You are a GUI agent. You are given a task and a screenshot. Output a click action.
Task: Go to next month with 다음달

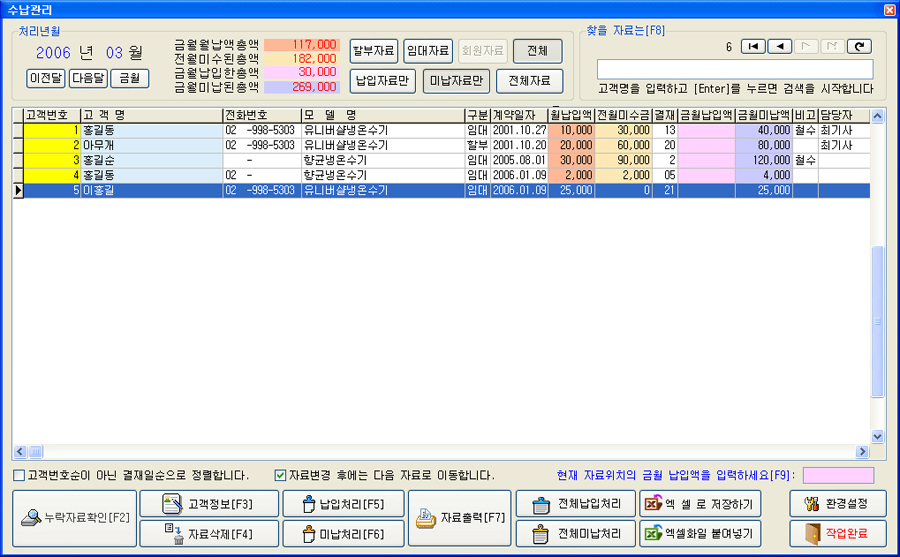click(88, 78)
